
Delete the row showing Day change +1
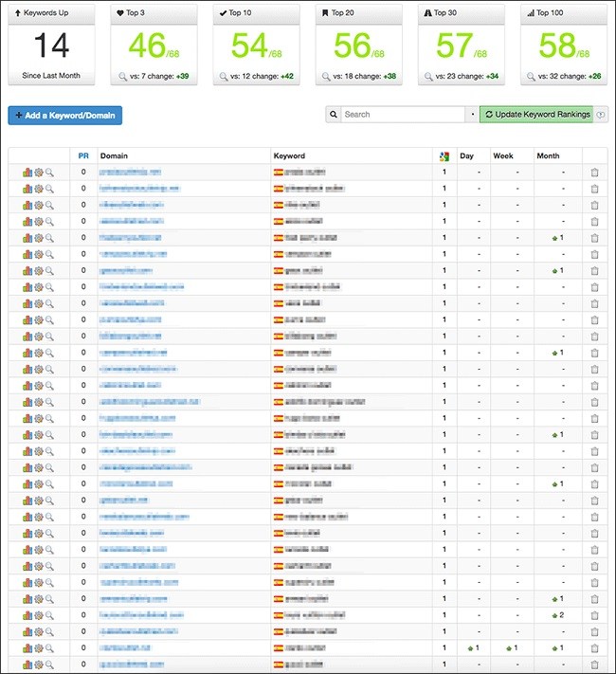click(595, 648)
